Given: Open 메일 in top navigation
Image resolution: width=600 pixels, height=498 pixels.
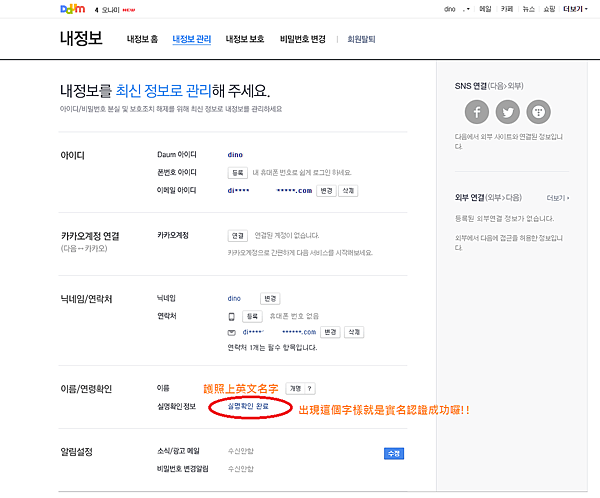Looking at the screenshot, I should pyautogui.click(x=485, y=9).
